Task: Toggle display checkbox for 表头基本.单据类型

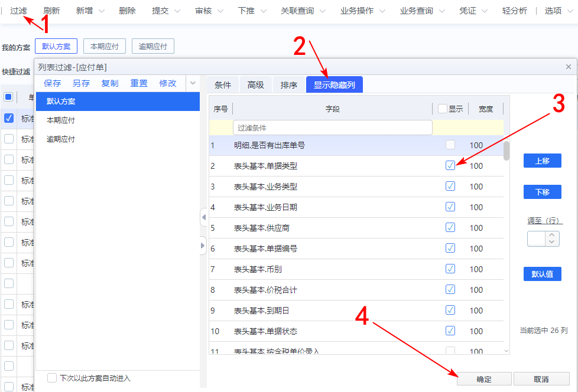Action: pyautogui.click(x=450, y=166)
